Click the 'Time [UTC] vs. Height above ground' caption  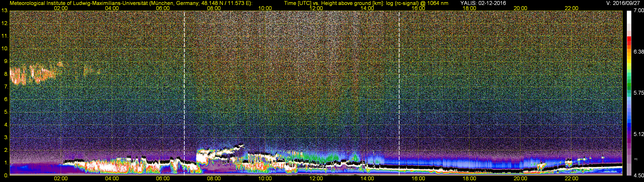366,3
